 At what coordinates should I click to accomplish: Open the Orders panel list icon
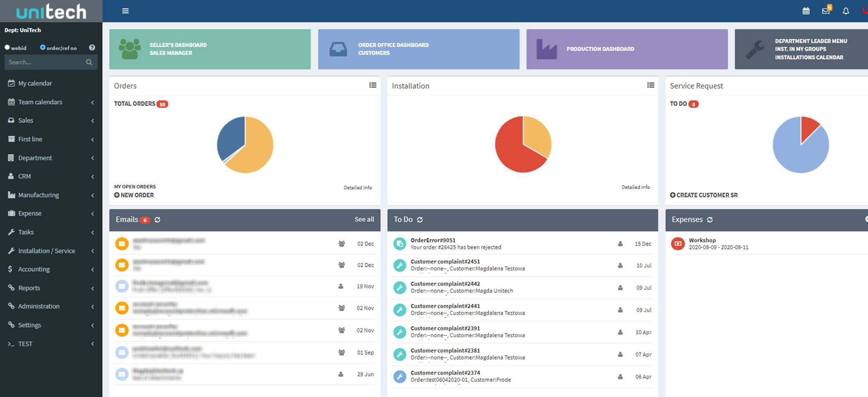point(373,85)
